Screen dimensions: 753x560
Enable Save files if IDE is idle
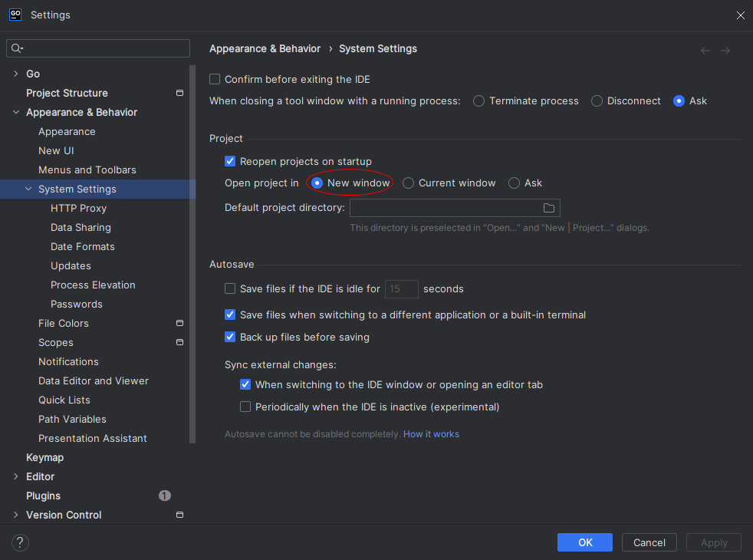pyautogui.click(x=230, y=288)
